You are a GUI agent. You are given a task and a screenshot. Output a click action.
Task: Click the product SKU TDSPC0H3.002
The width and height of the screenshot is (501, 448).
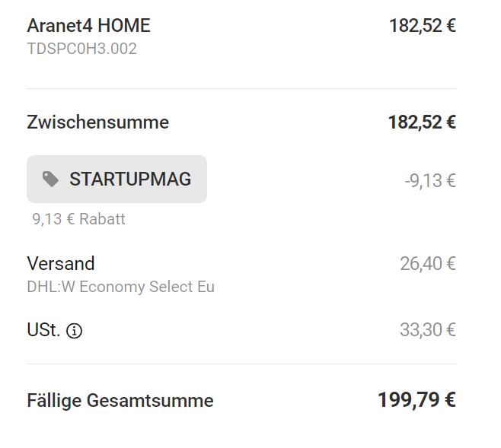tap(81, 49)
